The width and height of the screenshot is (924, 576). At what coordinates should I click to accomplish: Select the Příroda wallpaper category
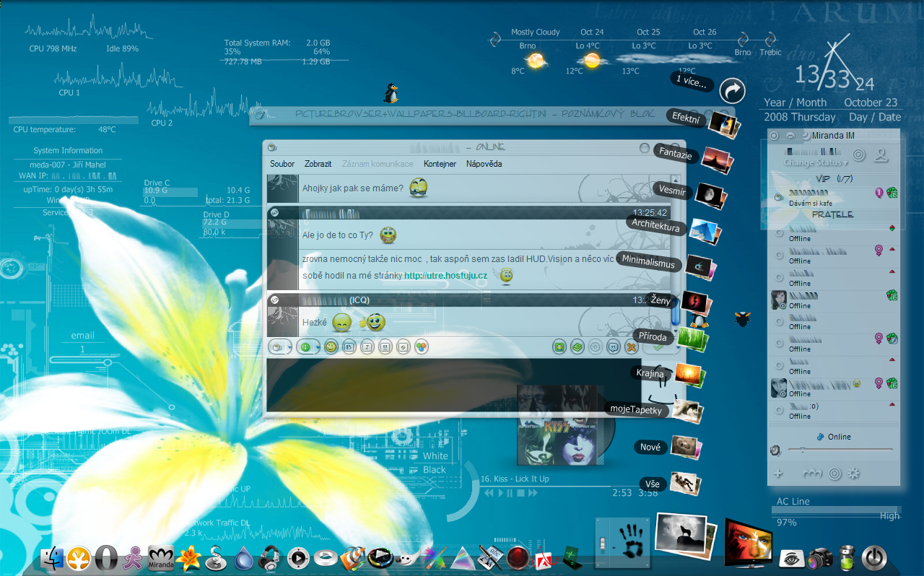click(655, 336)
